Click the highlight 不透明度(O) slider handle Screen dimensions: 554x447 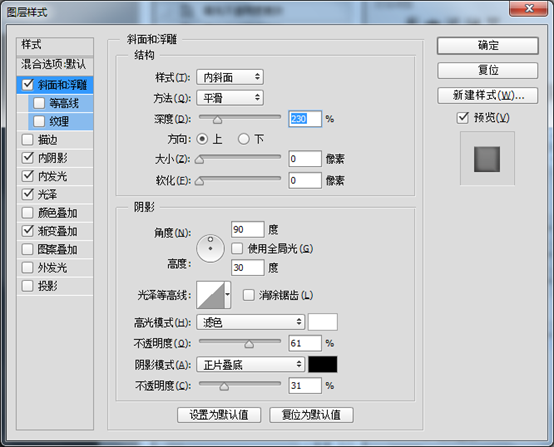tap(249, 344)
